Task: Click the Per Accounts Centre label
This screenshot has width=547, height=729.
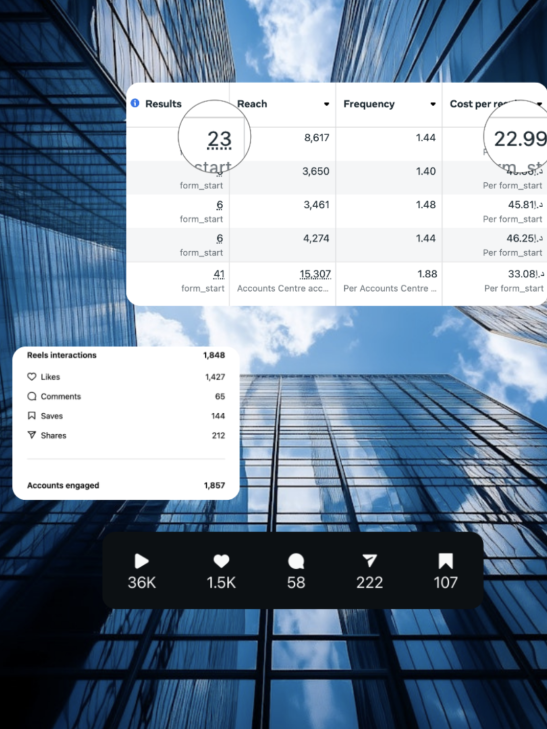Action: [x=389, y=288]
